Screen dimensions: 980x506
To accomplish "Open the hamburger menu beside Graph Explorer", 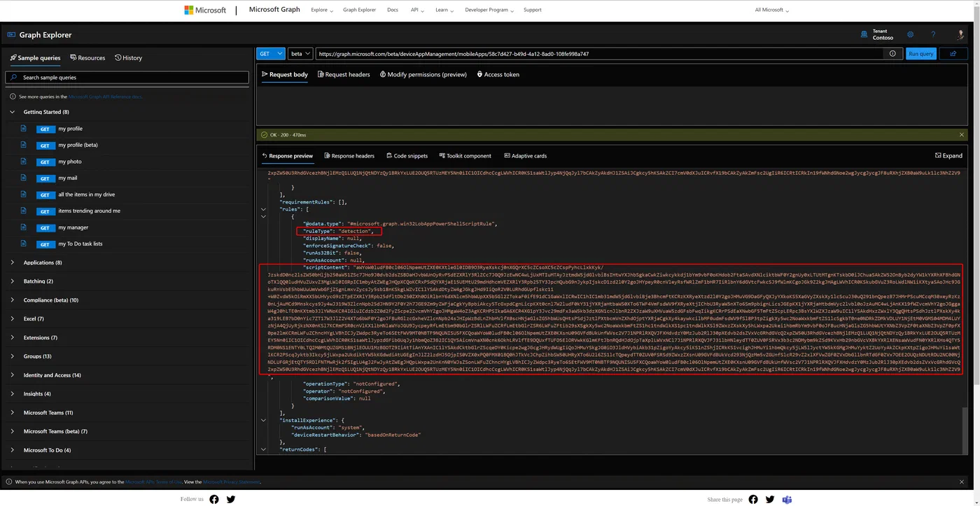I will pyautogui.click(x=11, y=34).
